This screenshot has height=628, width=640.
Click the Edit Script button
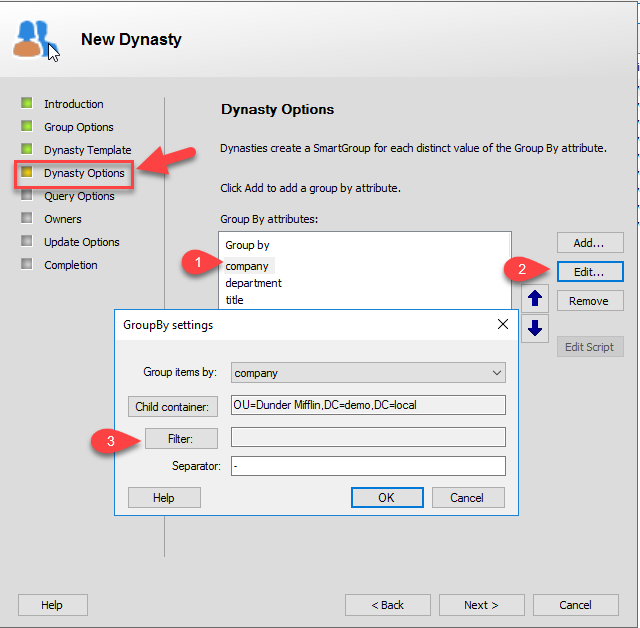click(x=590, y=347)
